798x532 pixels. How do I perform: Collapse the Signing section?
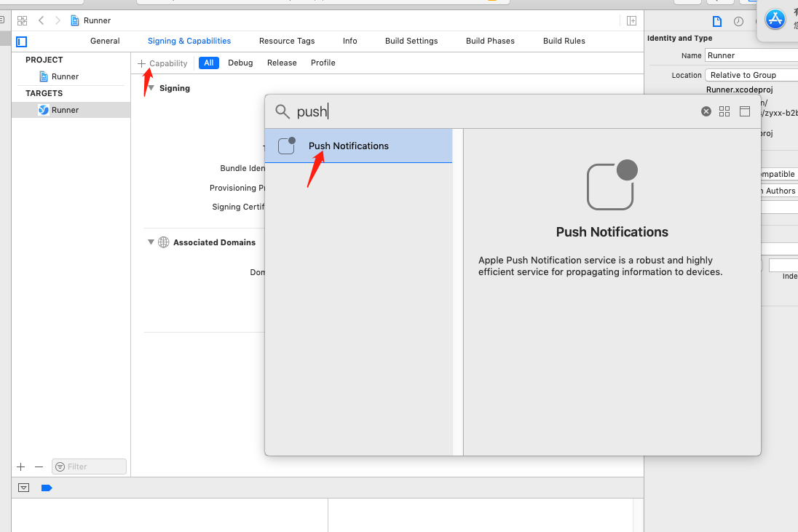151,88
